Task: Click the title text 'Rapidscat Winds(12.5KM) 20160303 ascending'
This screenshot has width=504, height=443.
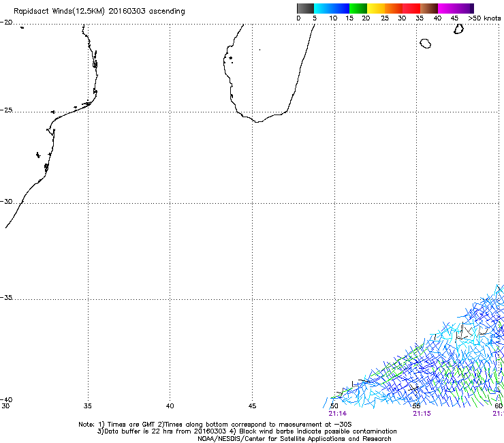Action: [99, 12]
